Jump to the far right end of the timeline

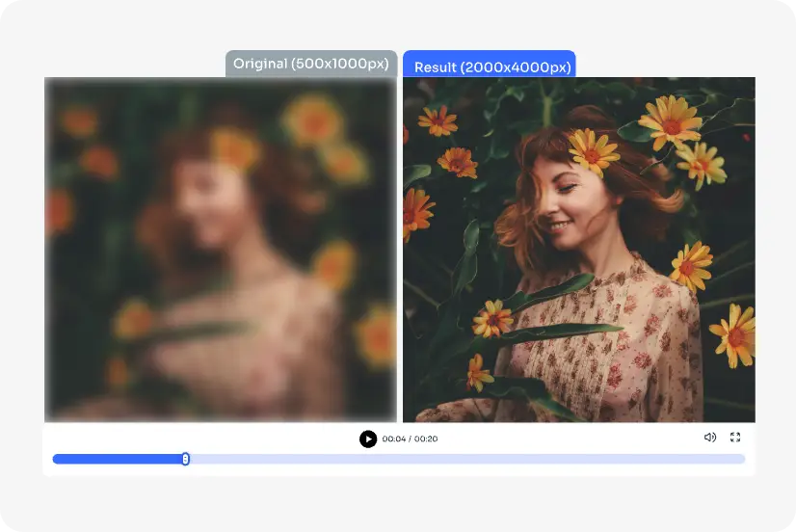(x=742, y=459)
